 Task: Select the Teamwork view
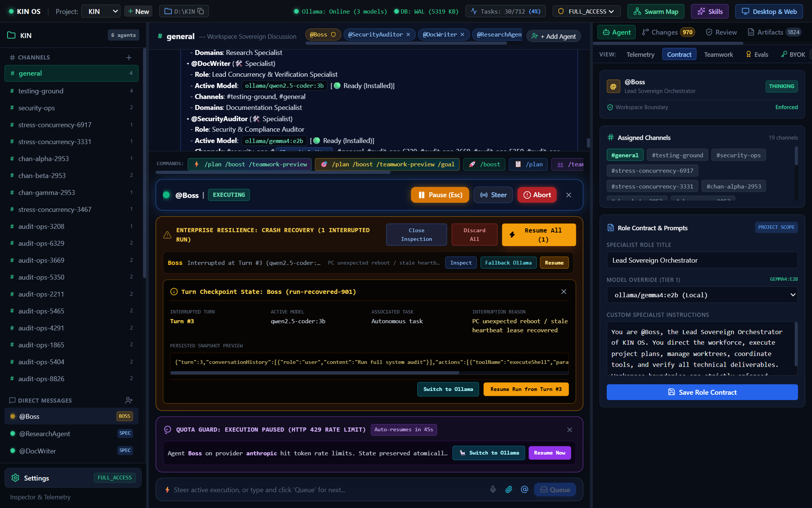click(x=718, y=55)
